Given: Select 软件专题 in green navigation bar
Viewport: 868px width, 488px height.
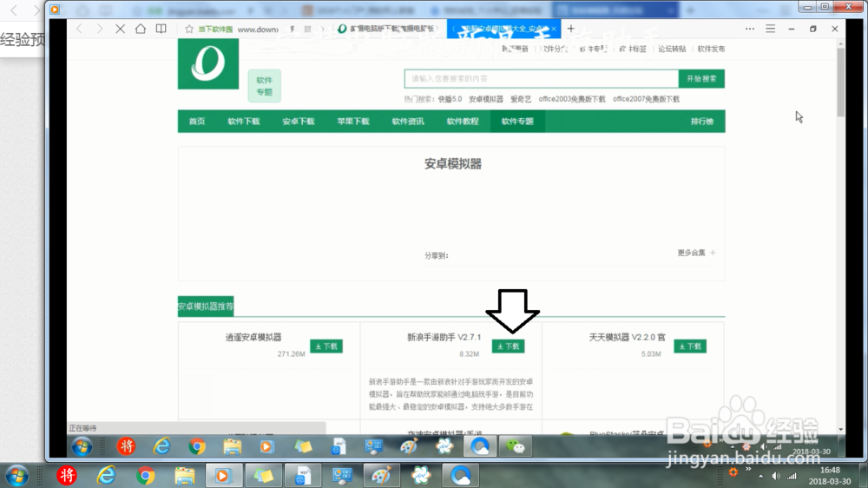Looking at the screenshot, I should click(x=517, y=122).
